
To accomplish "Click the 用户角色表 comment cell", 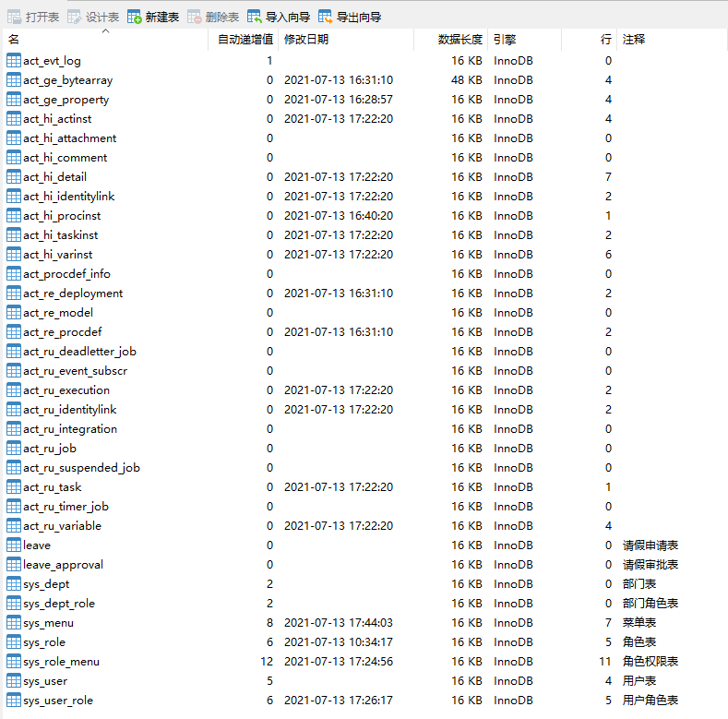I will [x=650, y=701].
